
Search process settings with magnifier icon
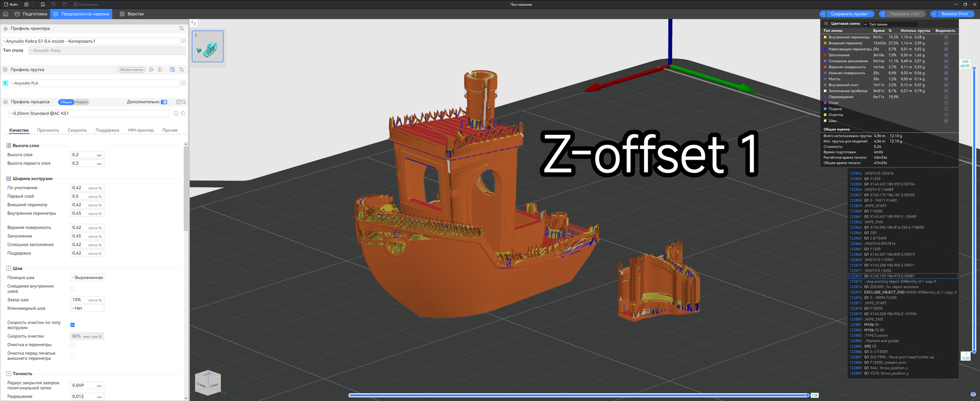click(x=183, y=114)
